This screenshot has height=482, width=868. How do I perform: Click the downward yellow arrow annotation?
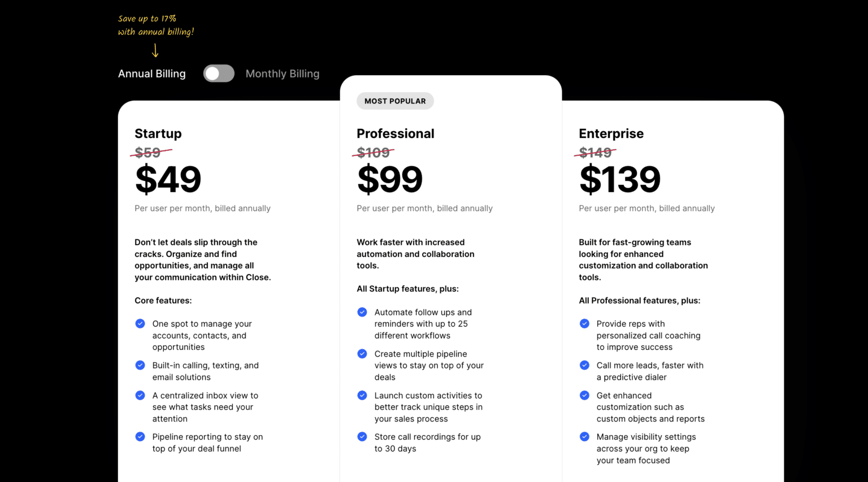pos(155,51)
